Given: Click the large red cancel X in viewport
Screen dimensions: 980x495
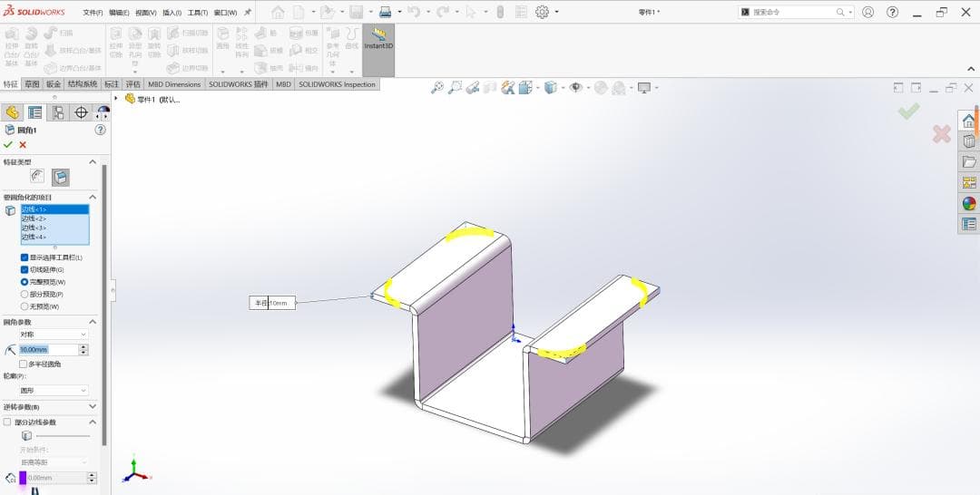Looking at the screenshot, I should [942, 133].
